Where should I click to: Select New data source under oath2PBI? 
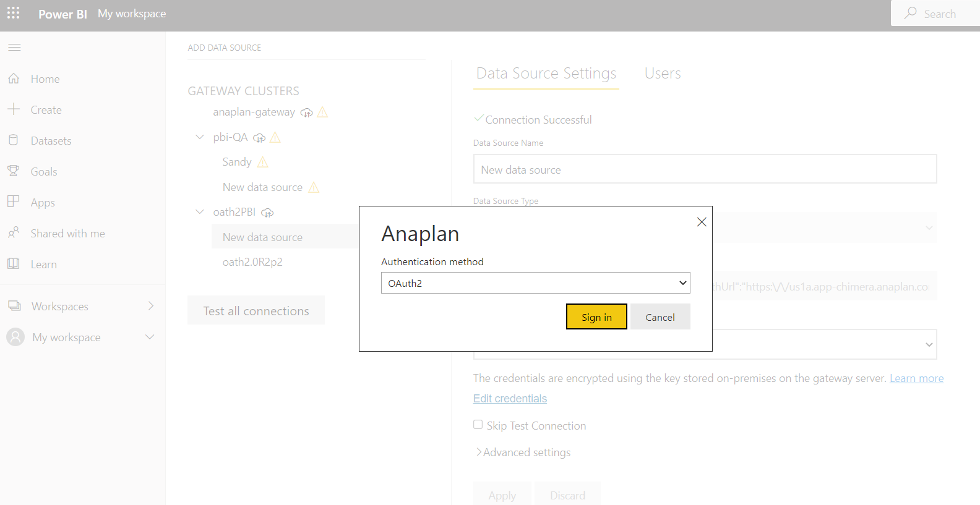point(262,237)
